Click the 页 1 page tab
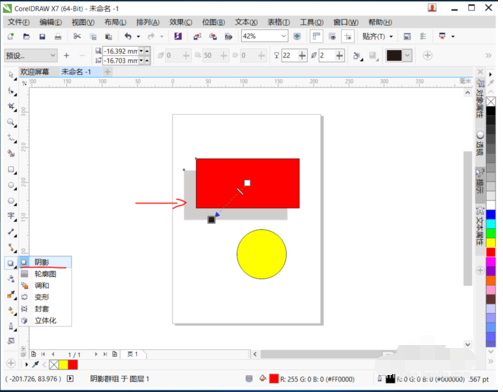This screenshot has width=503, height=392. (133, 354)
